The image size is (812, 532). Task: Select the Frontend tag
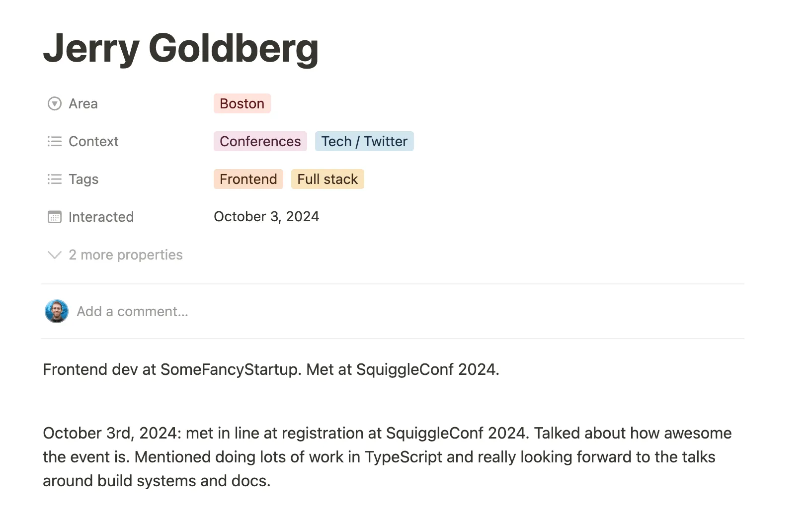[x=248, y=179]
